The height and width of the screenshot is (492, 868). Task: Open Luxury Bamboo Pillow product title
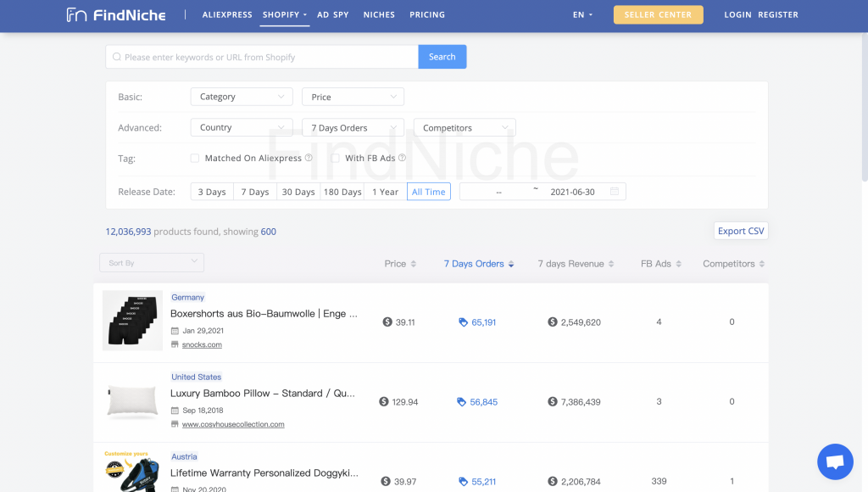[263, 394]
